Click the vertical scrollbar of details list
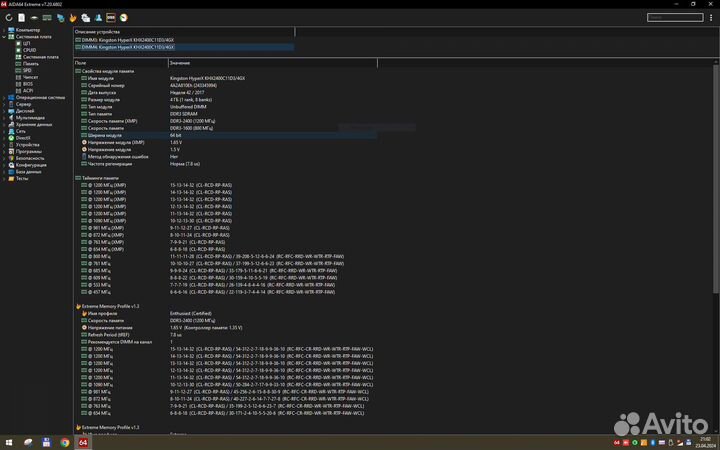Viewport: 720px width, 450px height. [x=715, y=250]
